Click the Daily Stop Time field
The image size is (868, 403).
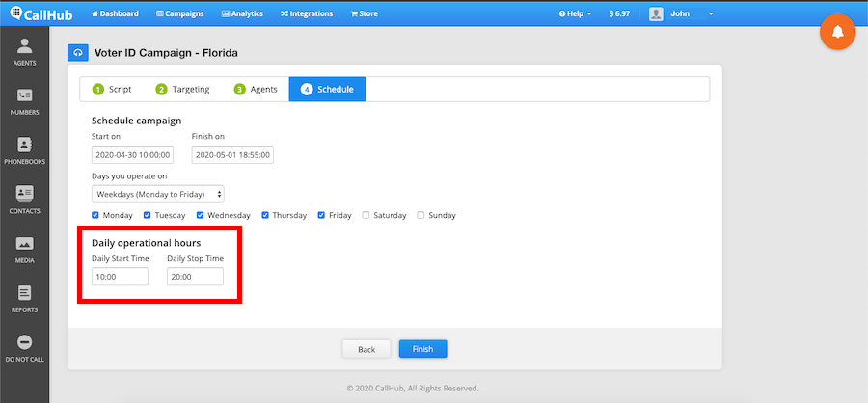coord(196,277)
